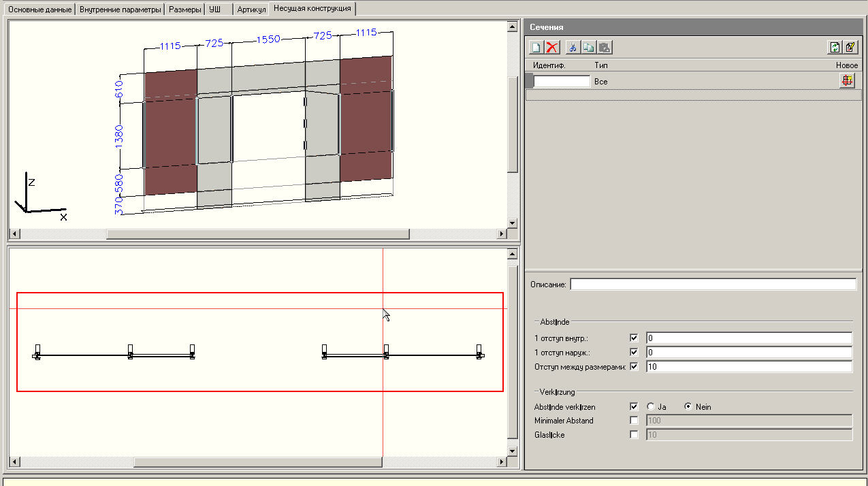Click the down arrow of 3D view scrollbar
Screen dimensions: 868x486
point(513,223)
